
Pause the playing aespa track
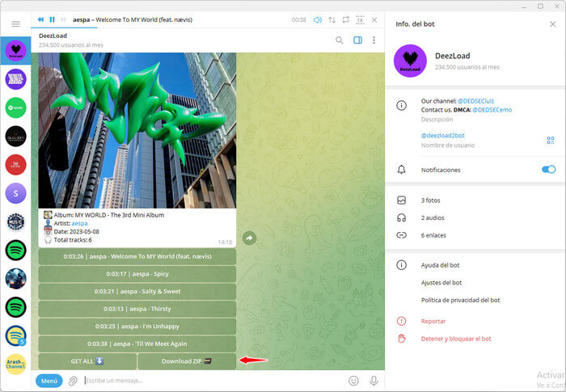pos(53,19)
